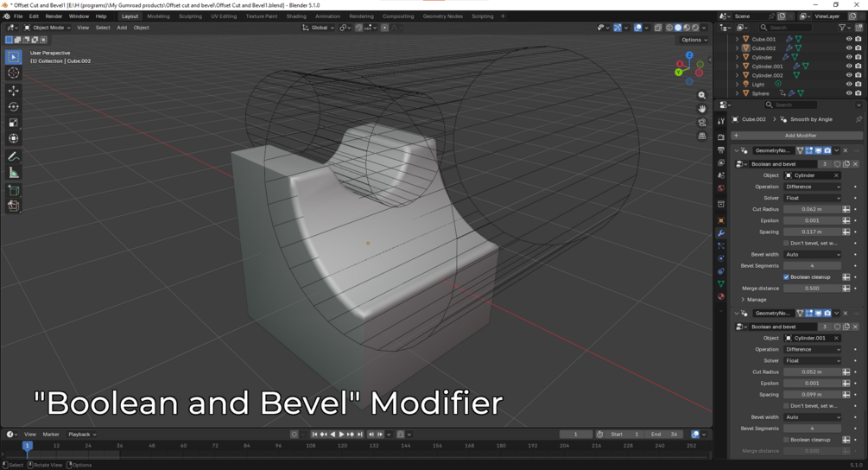Select the Rotate tool
Image resolution: width=868 pixels, height=470 pixels.
tap(13, 107)
